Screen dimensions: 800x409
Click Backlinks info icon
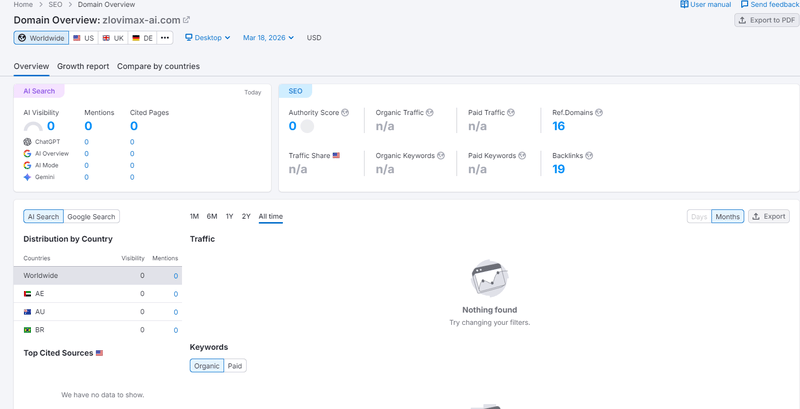click(589, 156)
